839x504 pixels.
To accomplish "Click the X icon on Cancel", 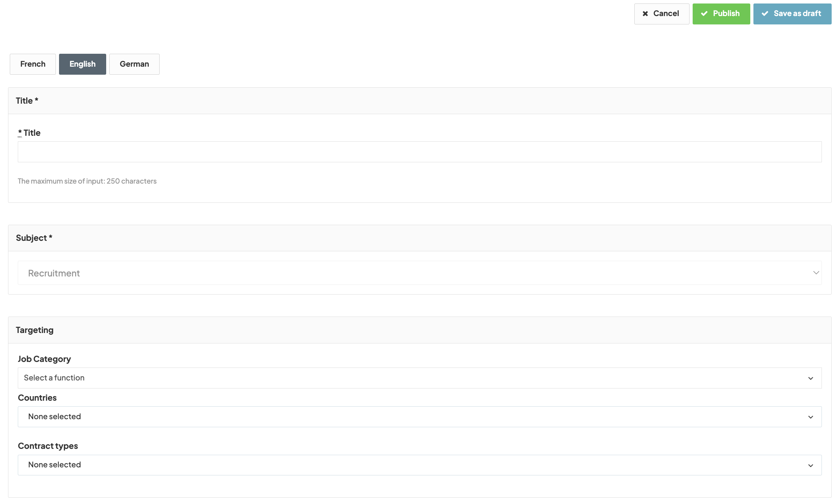I will (x=645, y=14).
